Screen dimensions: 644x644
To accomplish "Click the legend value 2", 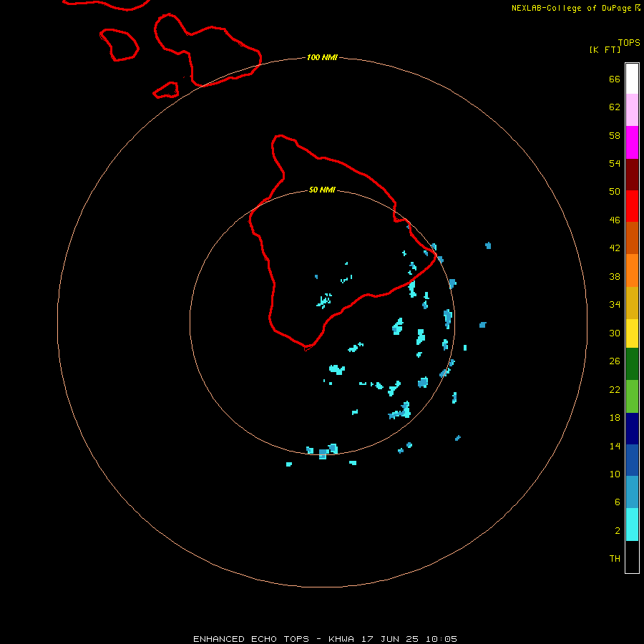I will 618,531.
